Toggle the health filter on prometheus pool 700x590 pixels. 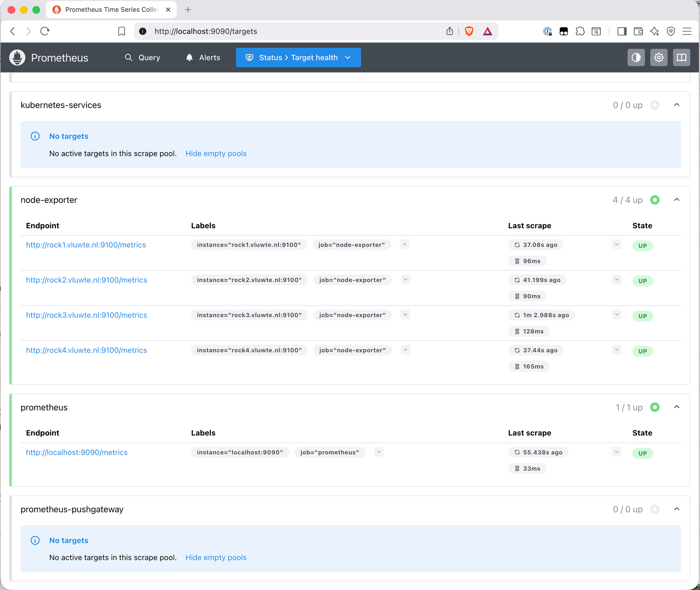pos(655,407)
